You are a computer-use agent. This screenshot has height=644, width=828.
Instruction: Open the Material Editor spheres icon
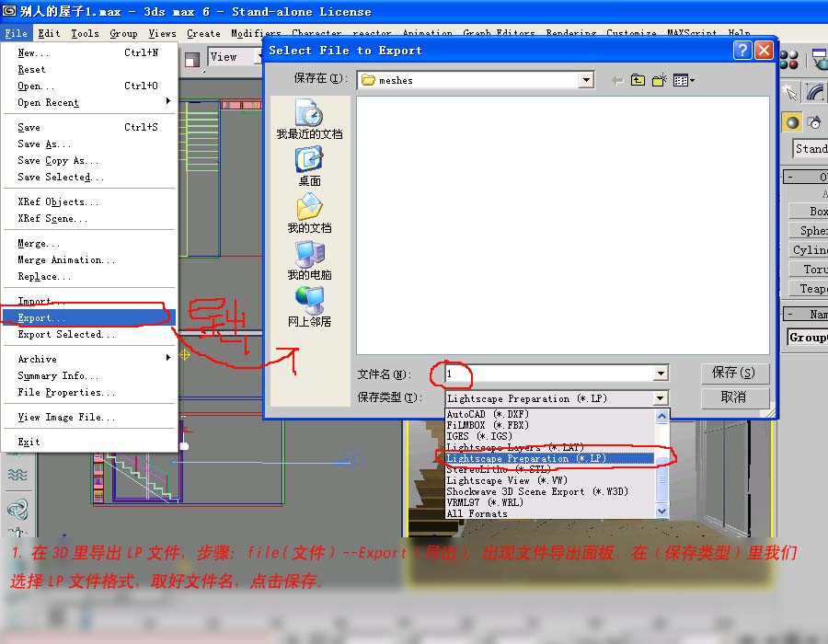click(x=789, y=59)
